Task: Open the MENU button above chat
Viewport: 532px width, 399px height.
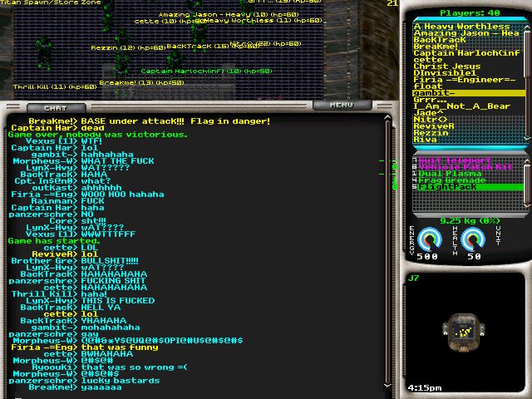Action: click(342, 106)
